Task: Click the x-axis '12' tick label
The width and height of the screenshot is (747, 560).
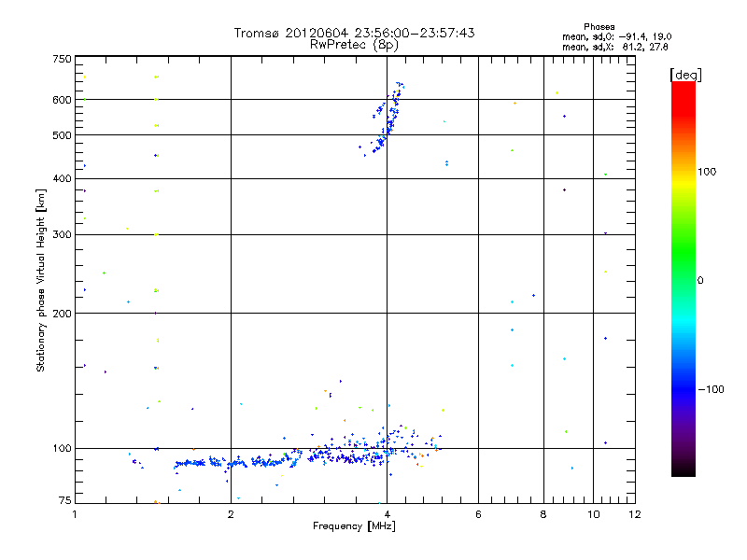Action: [635, 514]
